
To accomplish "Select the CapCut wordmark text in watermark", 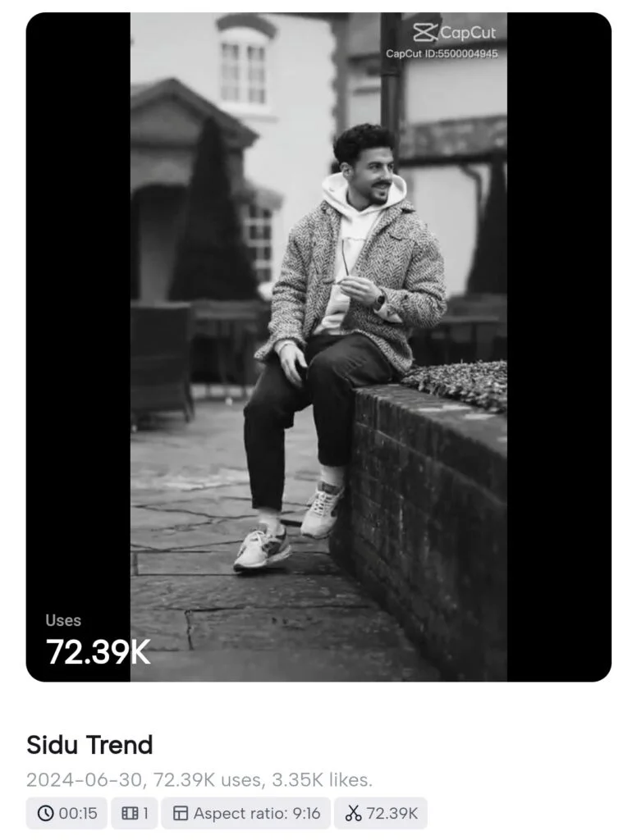I will click(x=468, y=33).
